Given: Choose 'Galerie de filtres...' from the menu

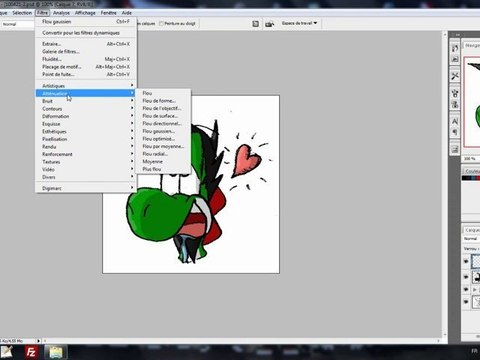Looking at the screenshot, I should (x=86, y=51).
